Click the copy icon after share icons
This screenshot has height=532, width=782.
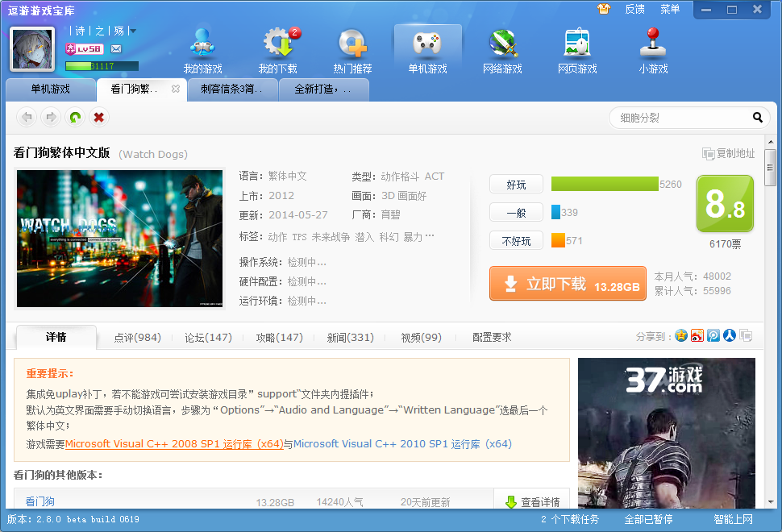pos(746,335)
